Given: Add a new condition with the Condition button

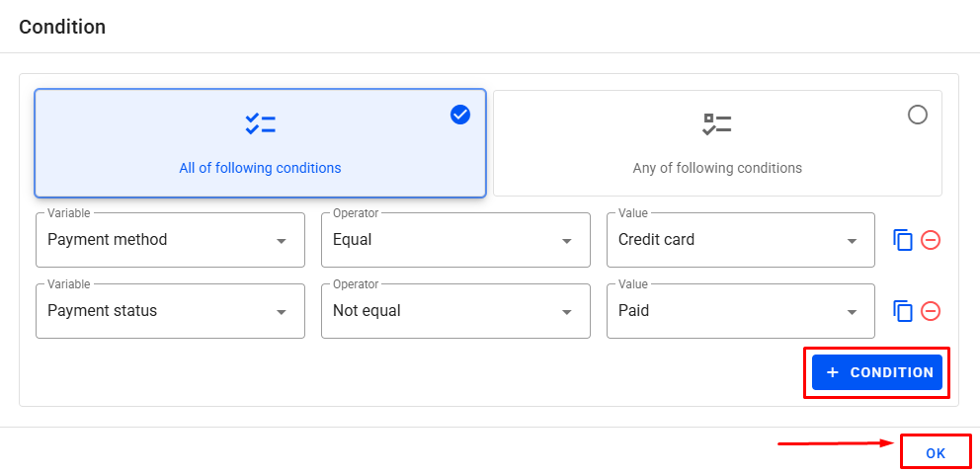Looking at the screenshot, I should point(877,372).
